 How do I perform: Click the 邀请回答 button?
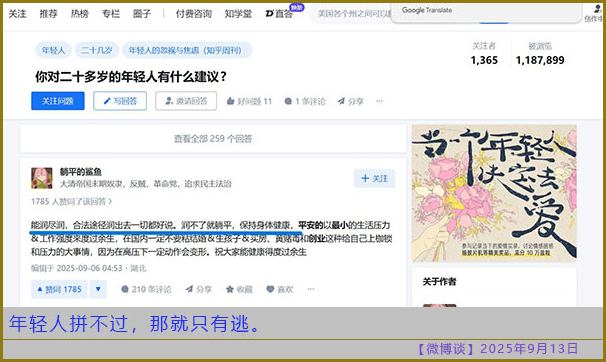(x=186, y=101)
